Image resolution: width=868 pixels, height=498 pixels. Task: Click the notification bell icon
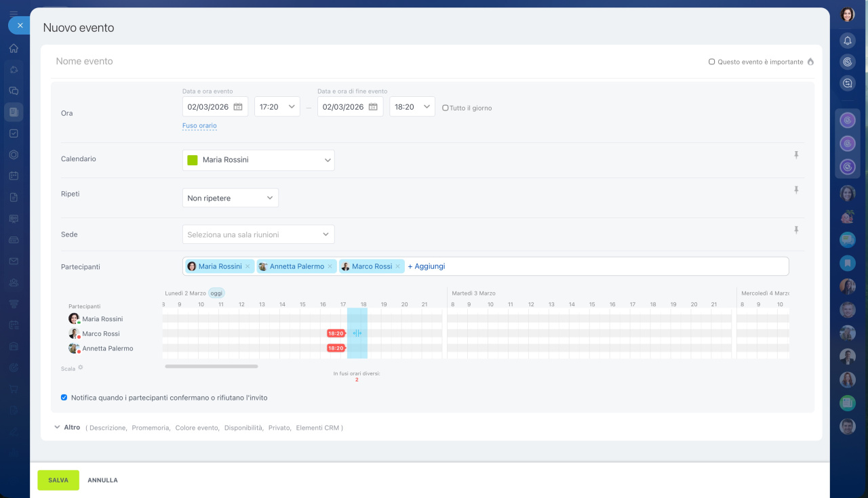pyautogui.click(x=847, y=41)
